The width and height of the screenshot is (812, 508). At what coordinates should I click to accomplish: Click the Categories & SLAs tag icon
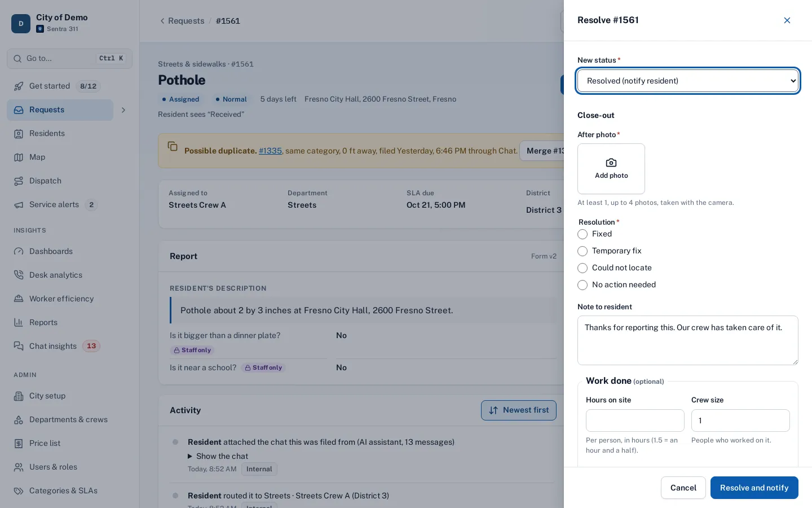pos(19,491)
